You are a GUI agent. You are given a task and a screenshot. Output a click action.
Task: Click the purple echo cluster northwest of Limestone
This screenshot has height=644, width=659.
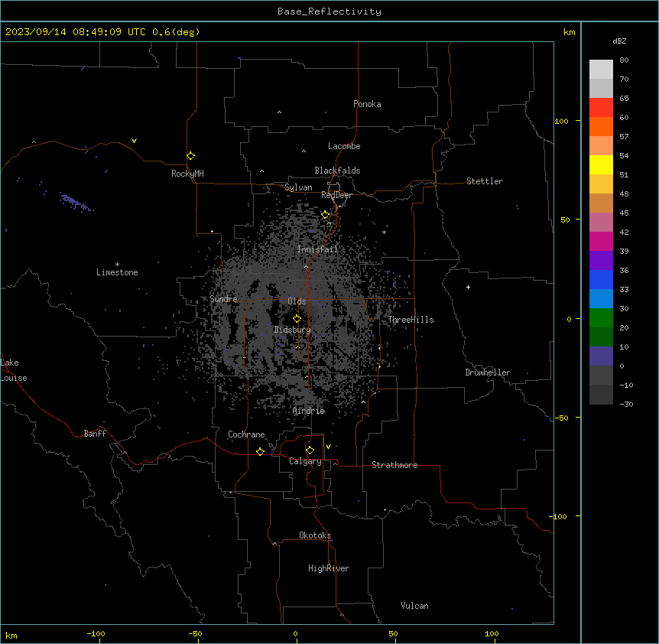pos(75,202)
